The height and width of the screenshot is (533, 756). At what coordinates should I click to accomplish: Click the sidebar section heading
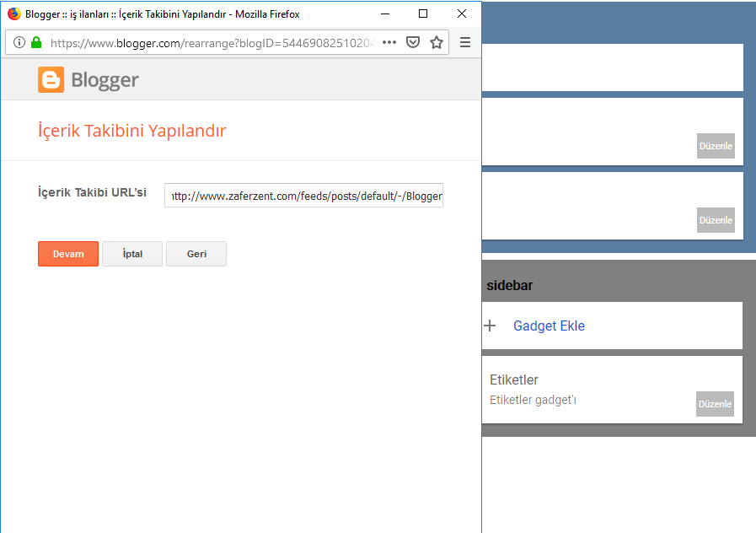(510, 286)
